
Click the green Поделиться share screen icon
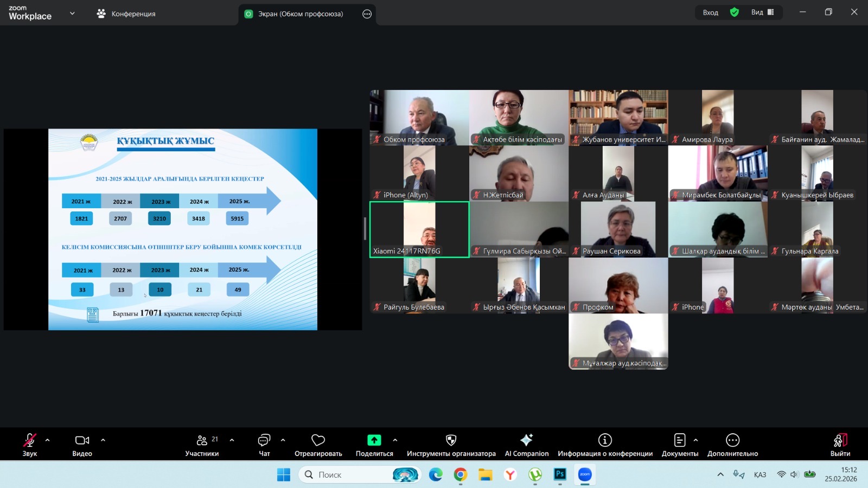click(x=374, y=440)
